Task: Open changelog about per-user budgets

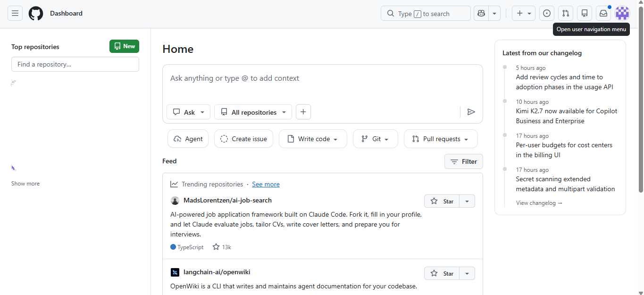Action: click(x=564, y=150)
